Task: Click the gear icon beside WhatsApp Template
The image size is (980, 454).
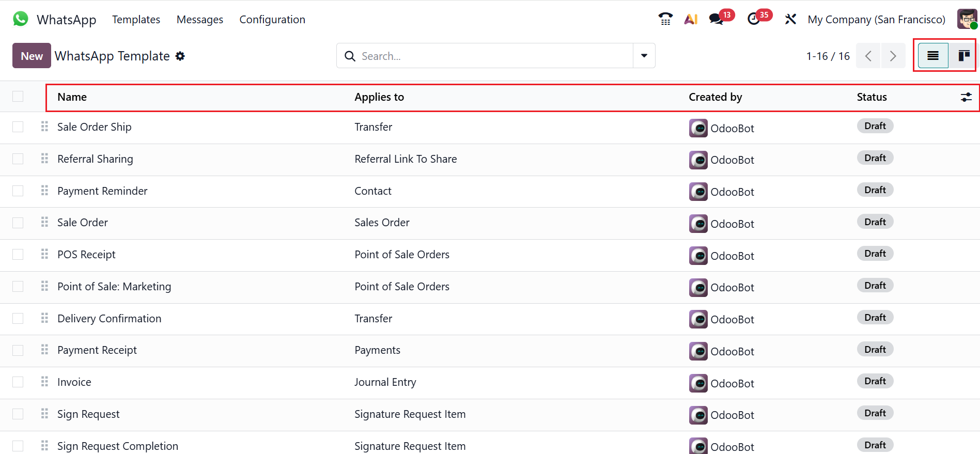Action: (180, 56)
